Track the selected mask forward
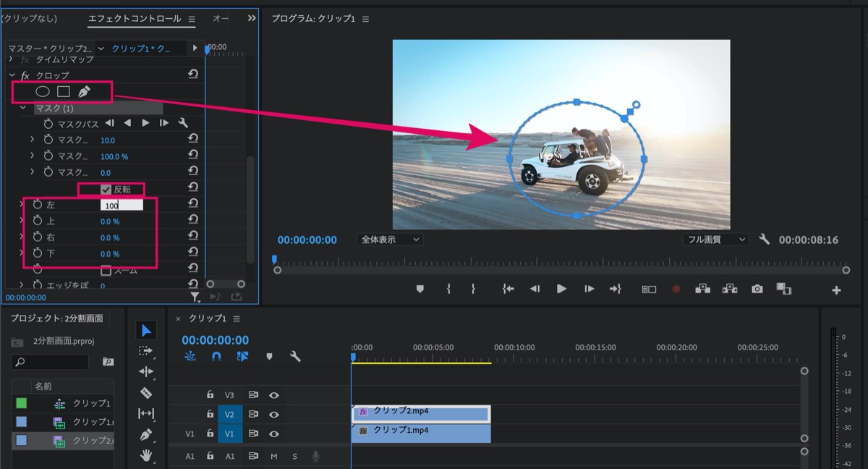Image resolution: width=868 pixels, height=469 pixels. point(145,123)
